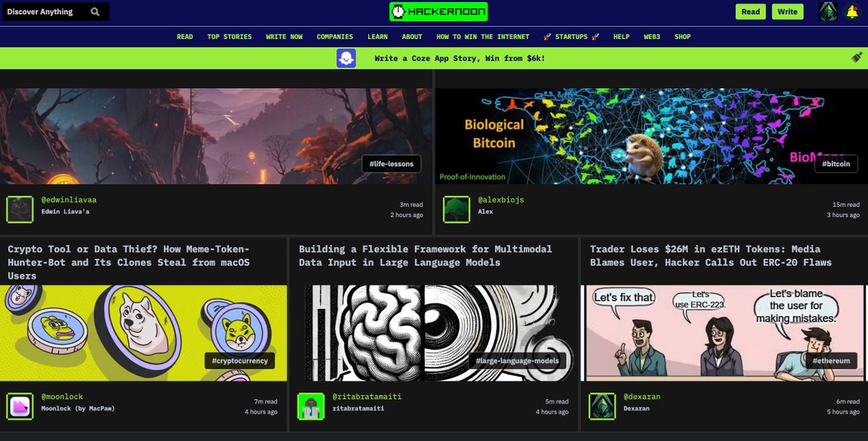The image size is (868, 441).
Task: Open the HackerNoon logo home link
Action: click(438, 12)
